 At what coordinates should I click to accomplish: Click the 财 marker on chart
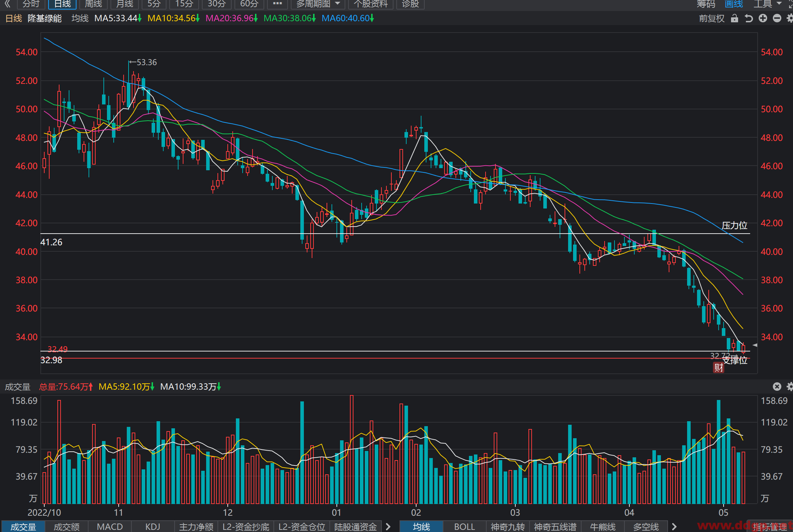click(x=719, y=367)
